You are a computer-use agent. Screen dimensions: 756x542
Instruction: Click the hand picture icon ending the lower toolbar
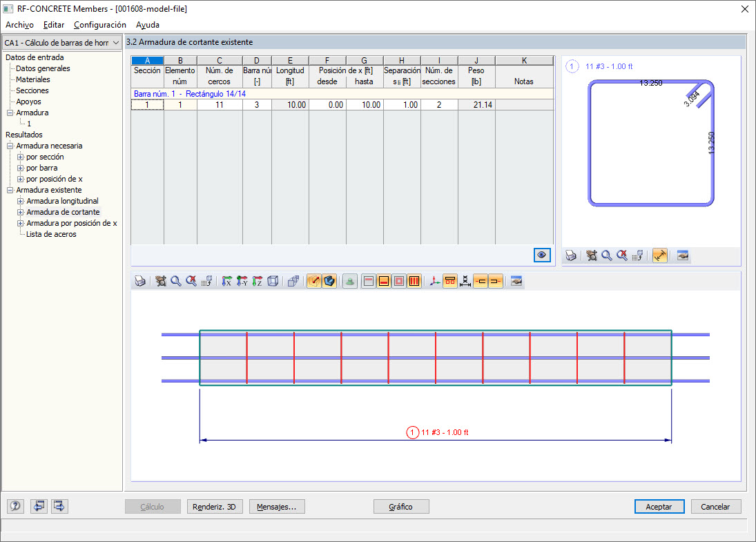pos(516,281)
